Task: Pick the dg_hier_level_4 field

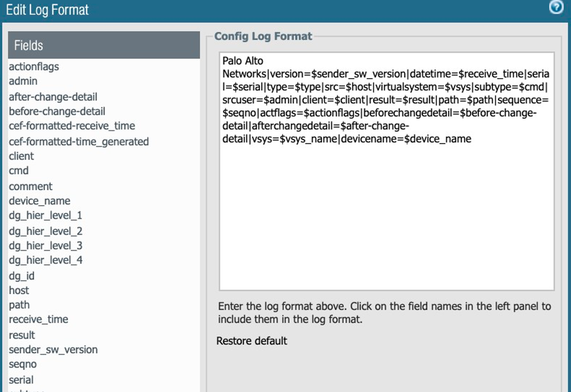Action: [46, 260]
